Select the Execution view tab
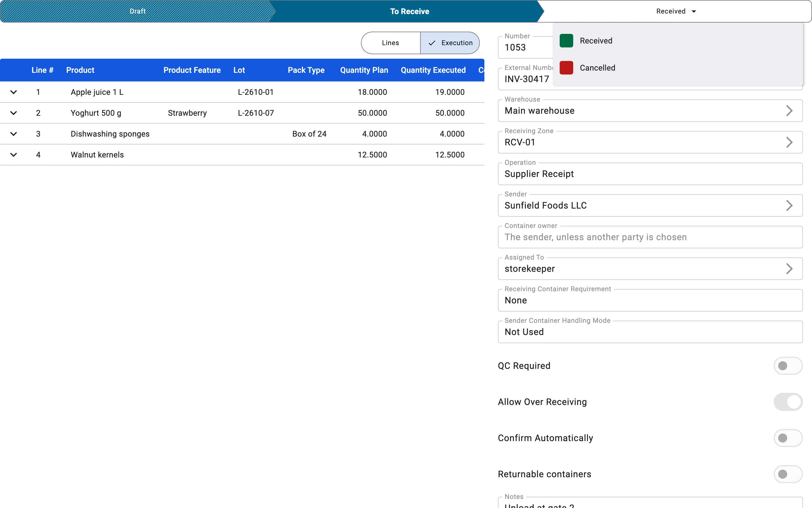 [450, 43]
